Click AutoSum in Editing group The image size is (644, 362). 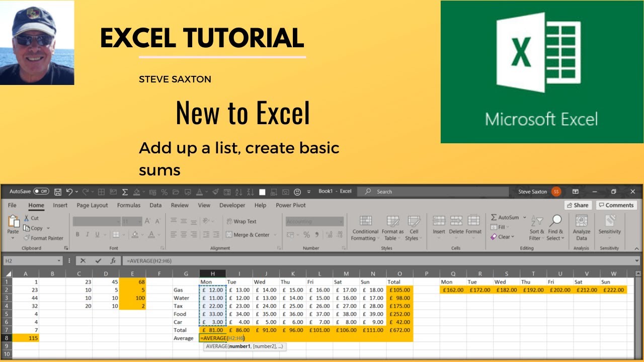[x=505, y=218]
